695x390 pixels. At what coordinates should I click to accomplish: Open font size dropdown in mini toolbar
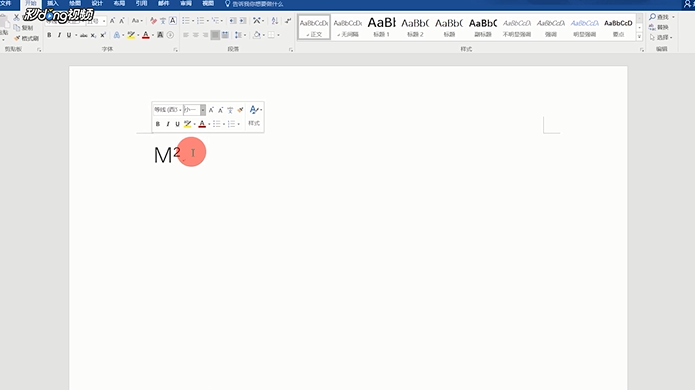(203, 110)
